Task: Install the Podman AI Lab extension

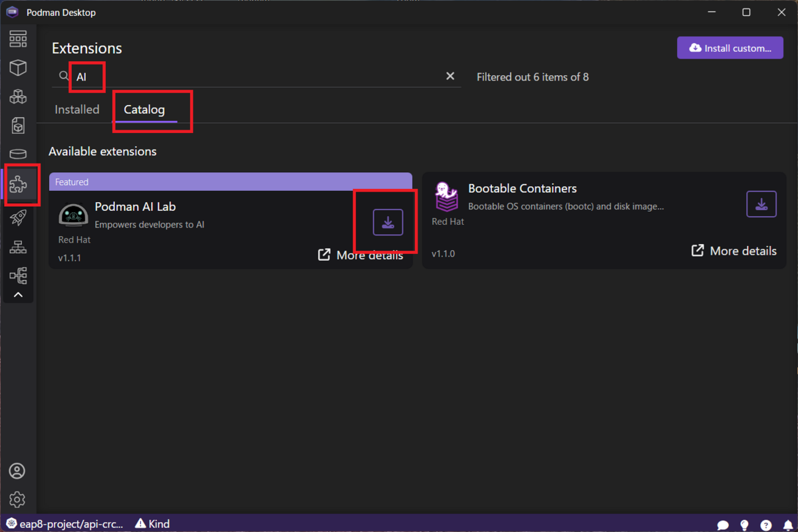Action: [x=388, y=222]
